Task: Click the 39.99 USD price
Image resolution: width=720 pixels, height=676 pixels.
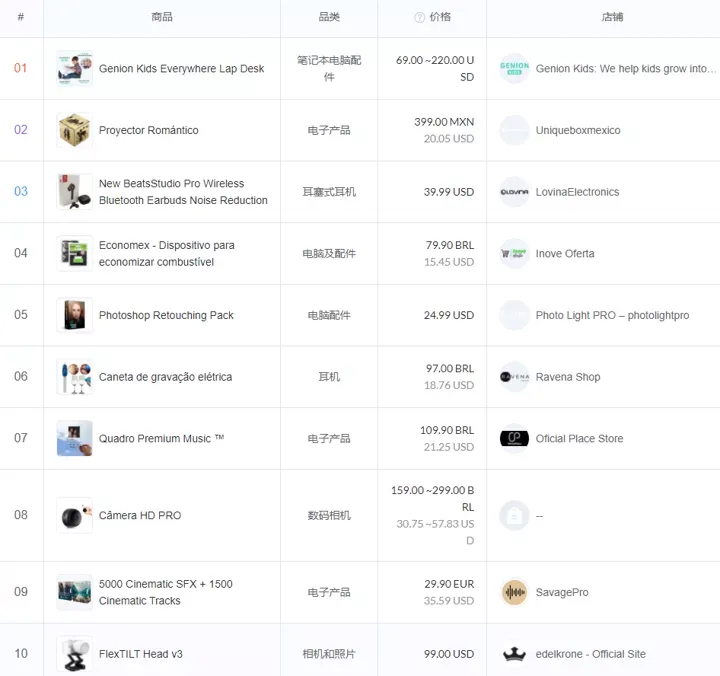Action: pos(449,192)
